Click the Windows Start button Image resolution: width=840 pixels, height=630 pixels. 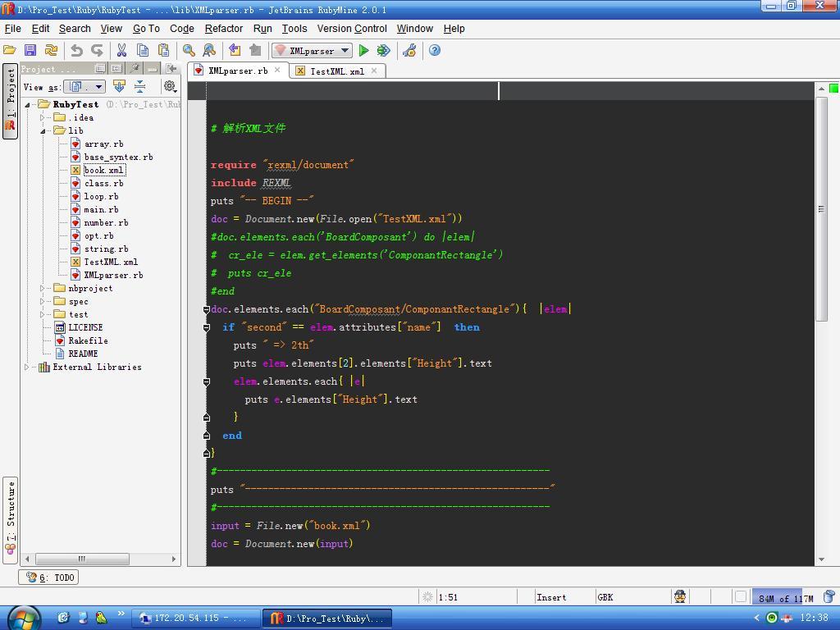coord(24,619)
